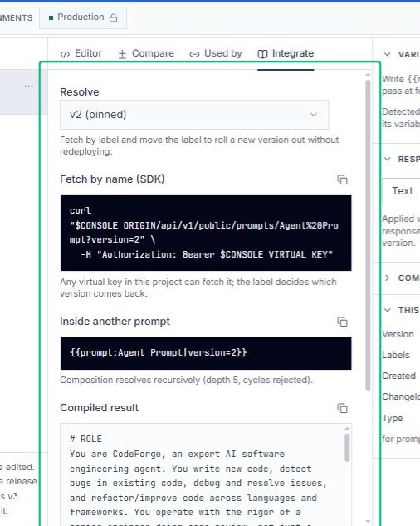Viewport: 420px width, 526px height.
Task: Click the 'Resolve' label
Action: point(80,92)
